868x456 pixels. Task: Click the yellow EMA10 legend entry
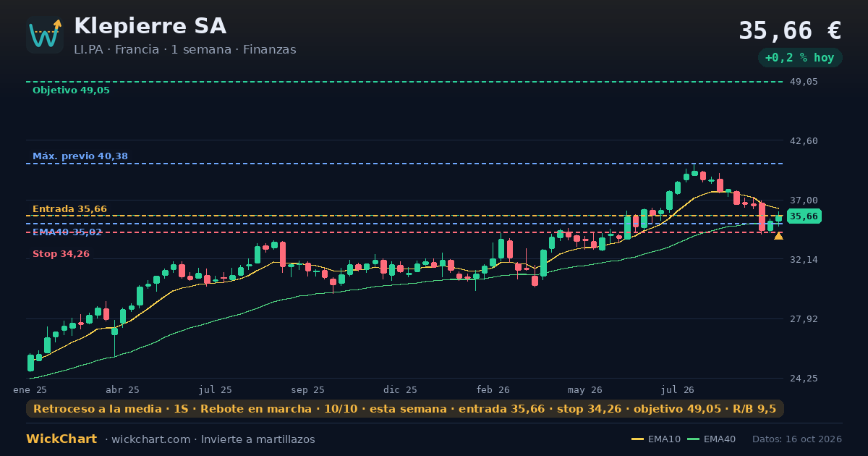pyautogui.click(x=656, y=439)
